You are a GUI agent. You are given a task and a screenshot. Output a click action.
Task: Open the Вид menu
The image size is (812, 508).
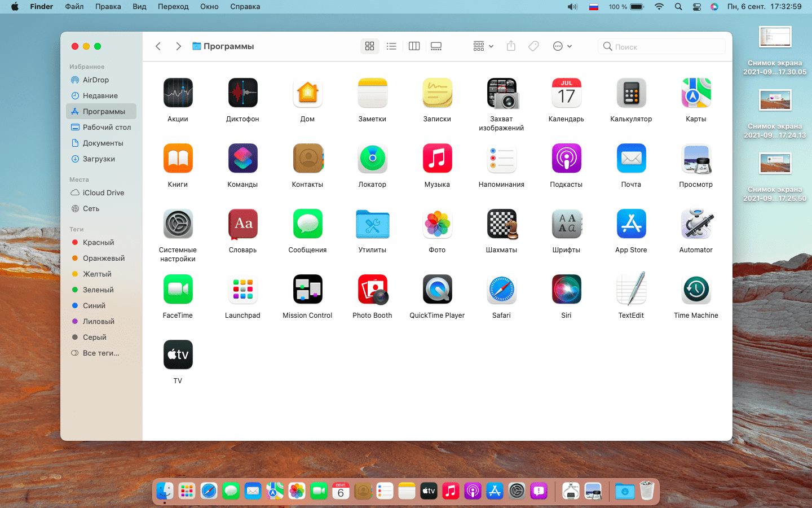tap(139, 7)
